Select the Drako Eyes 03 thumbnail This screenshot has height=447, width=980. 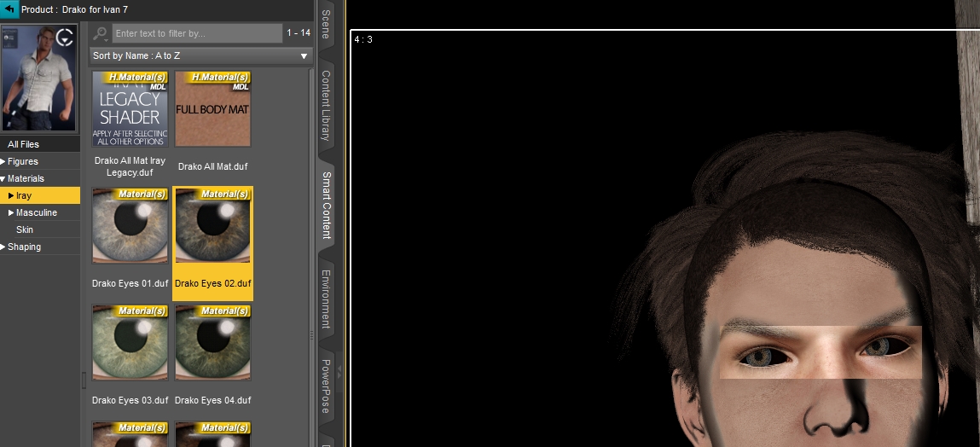click(130, 343)
